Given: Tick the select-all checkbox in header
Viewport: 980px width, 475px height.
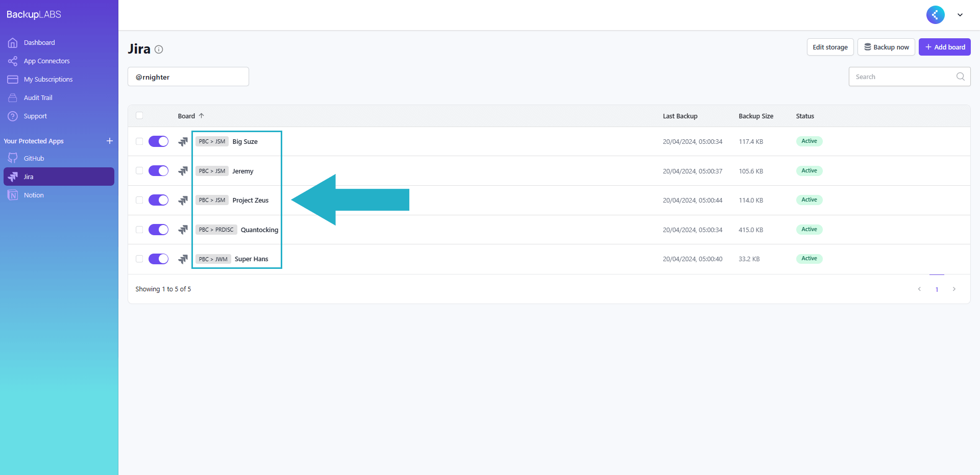Looking at the screenshot, I should pyautogui.click(x=139, y=115).
